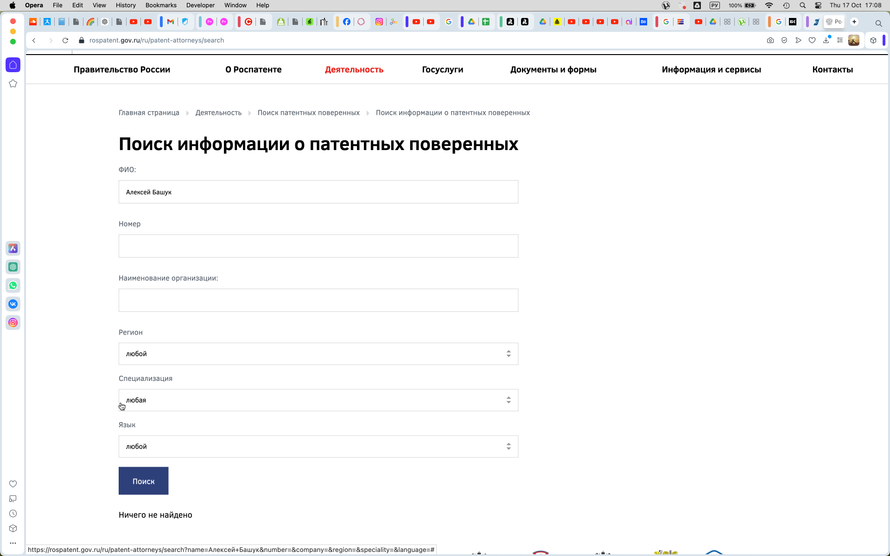
Task: Open Easy Setup sliders icon
Action: tap(840, 40)
